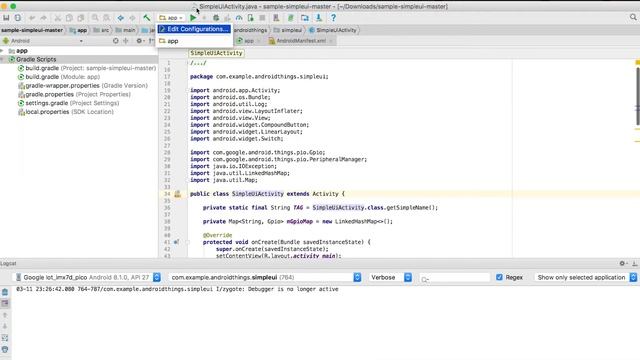Click the Debug app bug icon
Viewport: 640px width, 360px height.
tap(216, 18)
